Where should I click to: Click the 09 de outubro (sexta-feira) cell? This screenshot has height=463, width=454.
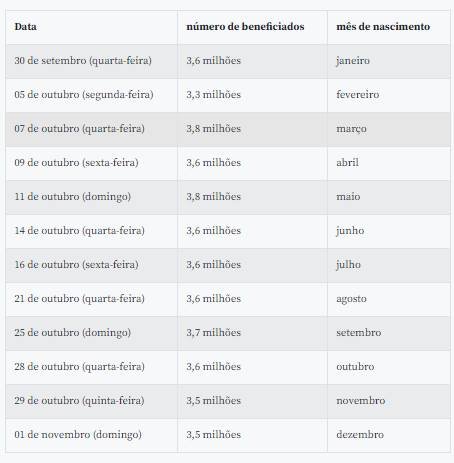click(x=92, y=163)
